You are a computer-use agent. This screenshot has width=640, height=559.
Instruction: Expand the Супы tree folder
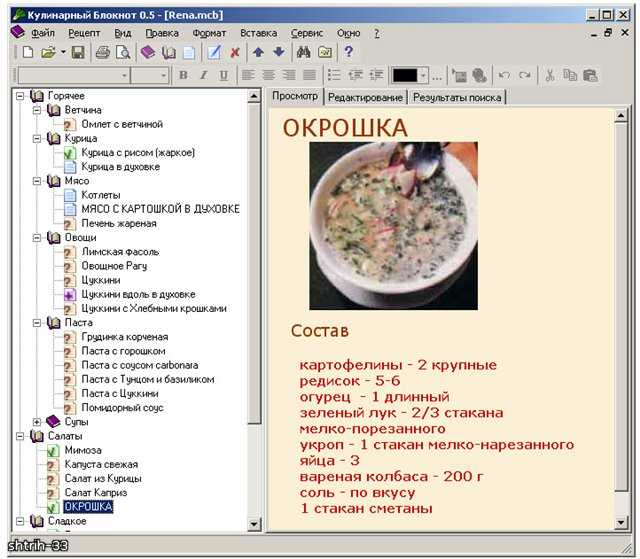click(x=37, y=422)
